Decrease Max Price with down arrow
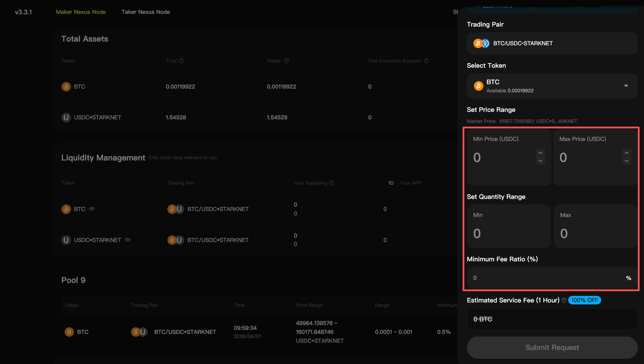 [626, 161]
